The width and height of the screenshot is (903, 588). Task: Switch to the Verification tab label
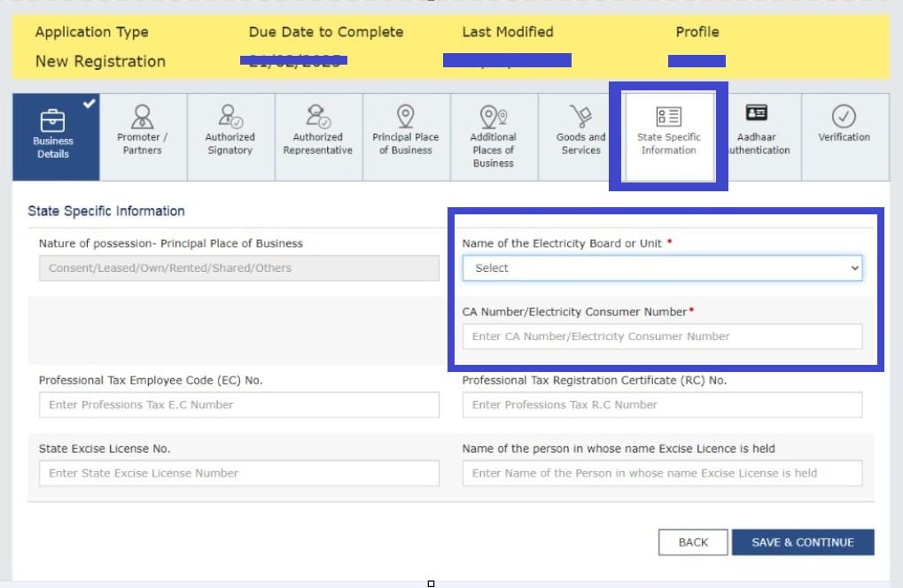pyautogui.click(x=844, y=137)
